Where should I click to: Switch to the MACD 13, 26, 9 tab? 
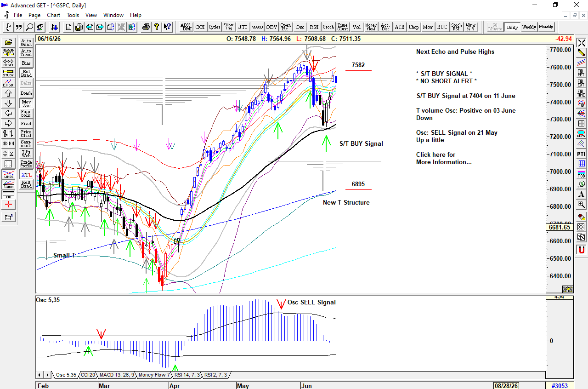pyautogui.click(x=117, y=375)
